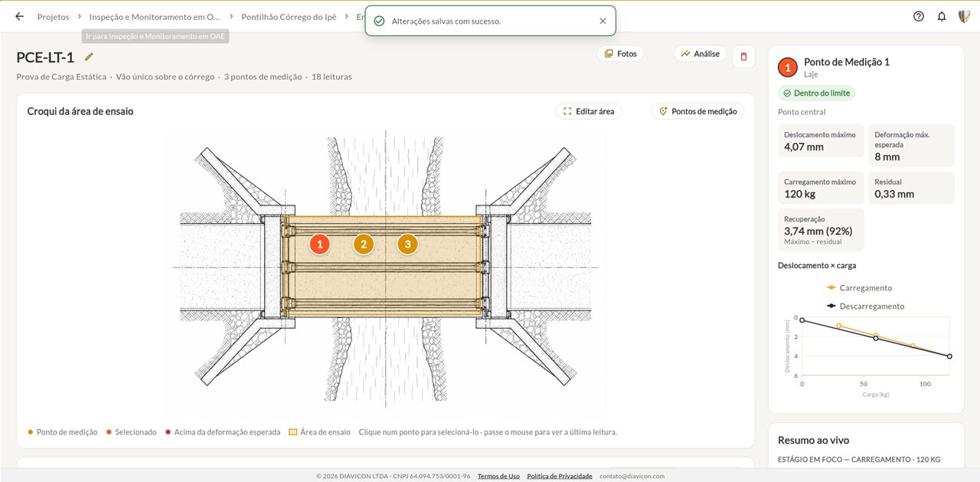Click the PCE-LT-1 title
The height and width of the screenshot is (482, 980).
coord(45,57)
